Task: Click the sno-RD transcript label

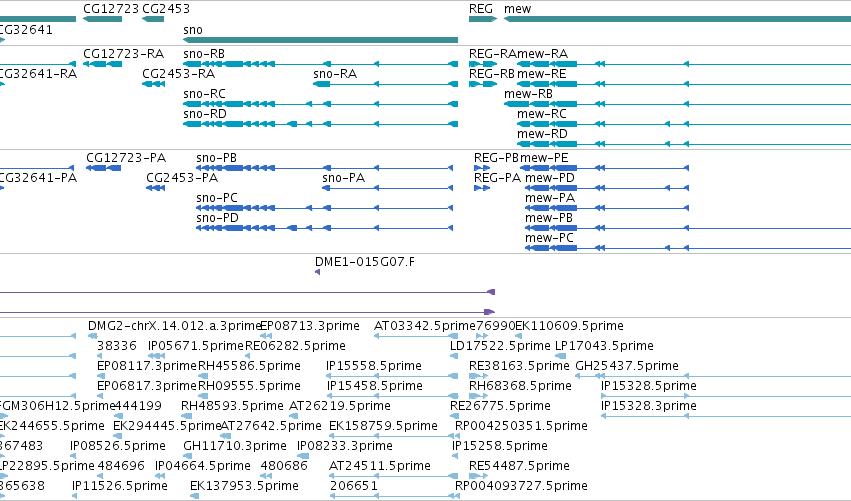Action: [205, 114]
